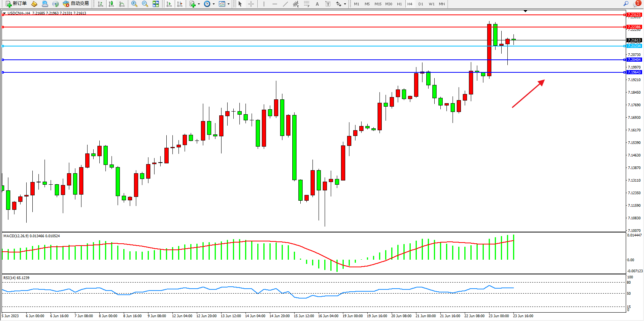This screenshot has width=644, height=321.
Task: Pick the horizontal line tool
Action: coord(274,4)
